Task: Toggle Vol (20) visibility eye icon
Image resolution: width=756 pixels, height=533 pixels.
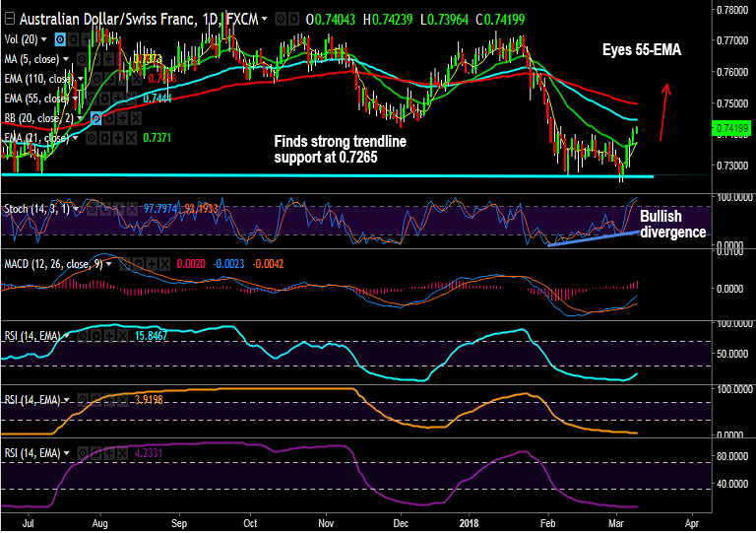Action: click(x=60, y=39)
